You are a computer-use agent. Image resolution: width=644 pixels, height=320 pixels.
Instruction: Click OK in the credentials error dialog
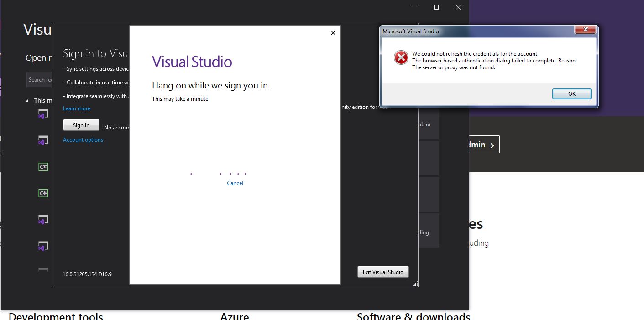(571, 94)
